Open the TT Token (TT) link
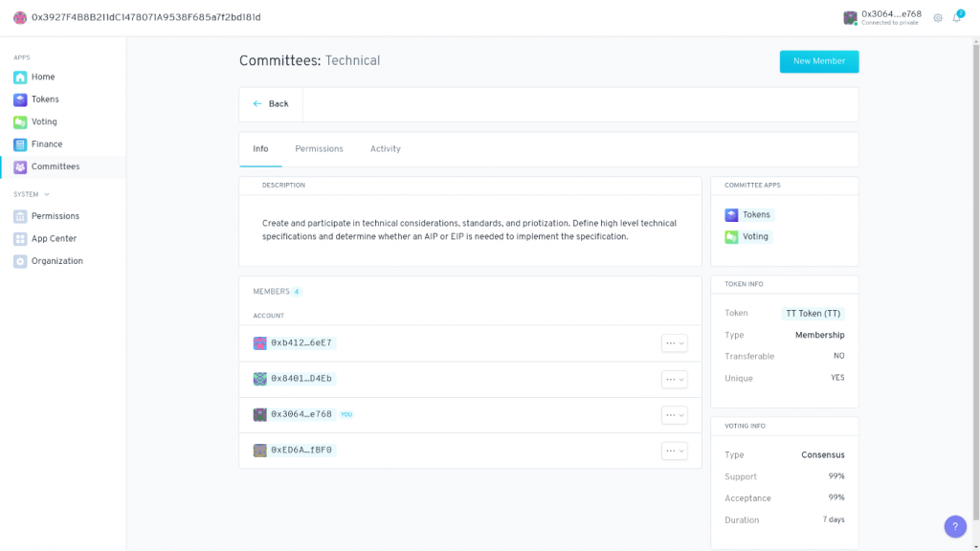 click(x=813, y=313)
